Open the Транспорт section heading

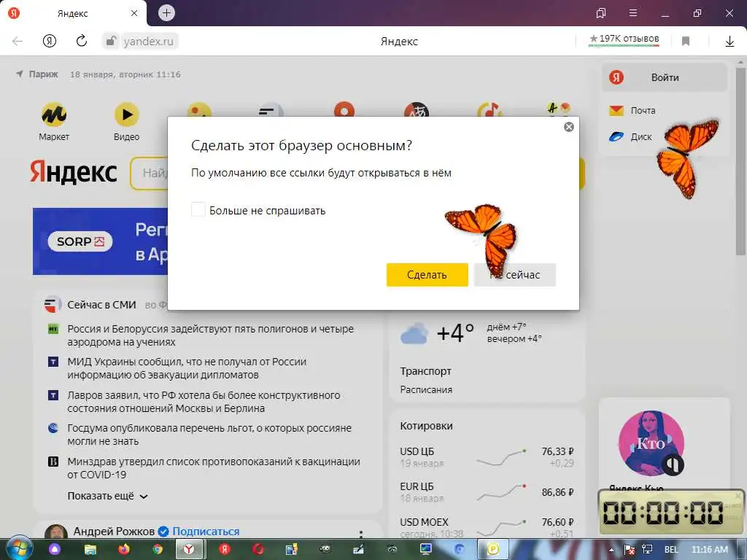pos(425,371)
